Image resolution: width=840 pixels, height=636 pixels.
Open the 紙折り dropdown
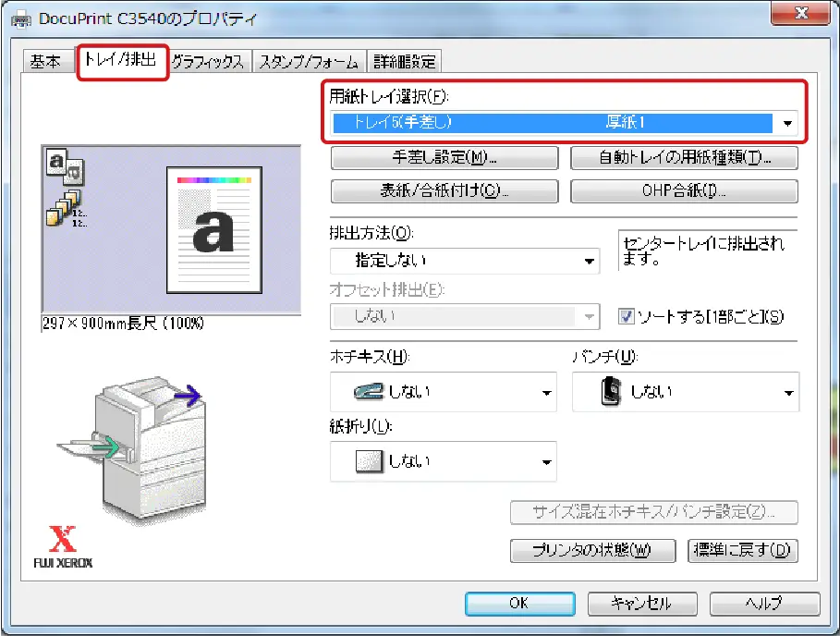click(x=443, y=461)
